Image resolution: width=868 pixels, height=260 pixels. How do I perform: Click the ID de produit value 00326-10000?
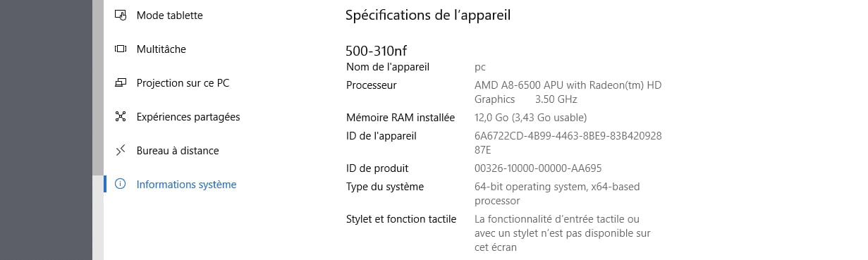538,168
